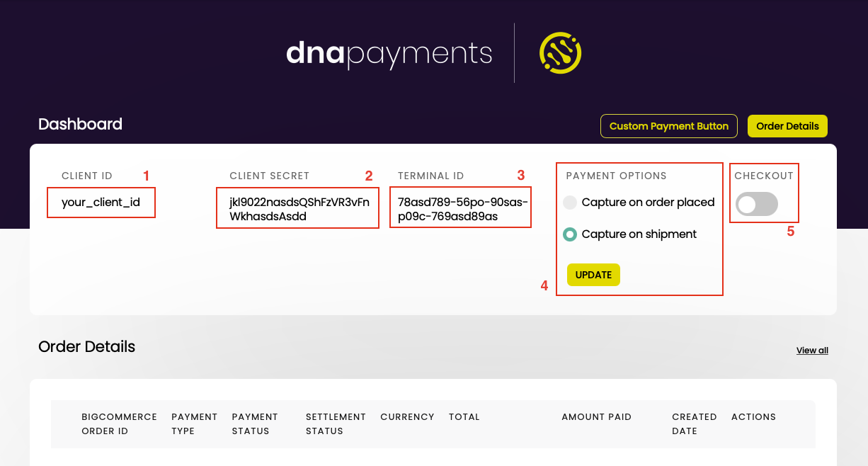Click the Actions column header
This screenshot has height=466, width=868.
[x=753, y=417]
